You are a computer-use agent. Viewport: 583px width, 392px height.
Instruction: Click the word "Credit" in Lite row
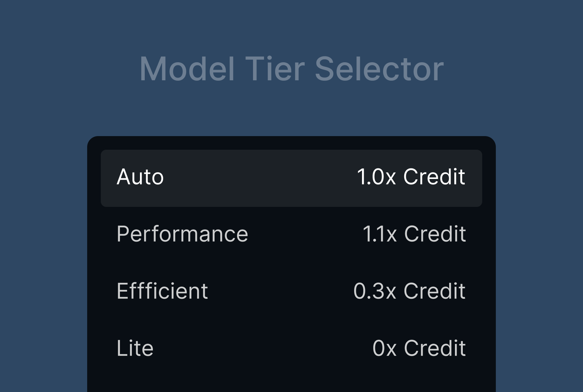435,348
